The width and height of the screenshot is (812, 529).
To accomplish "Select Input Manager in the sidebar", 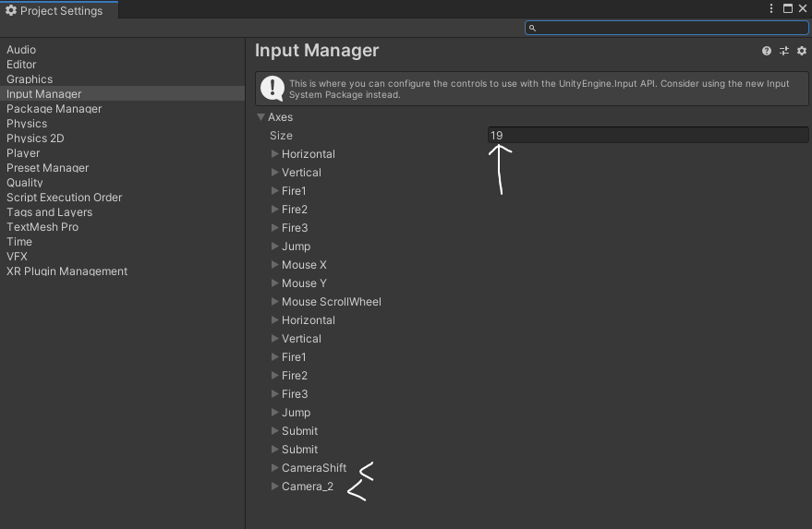I will coord(122,93).
